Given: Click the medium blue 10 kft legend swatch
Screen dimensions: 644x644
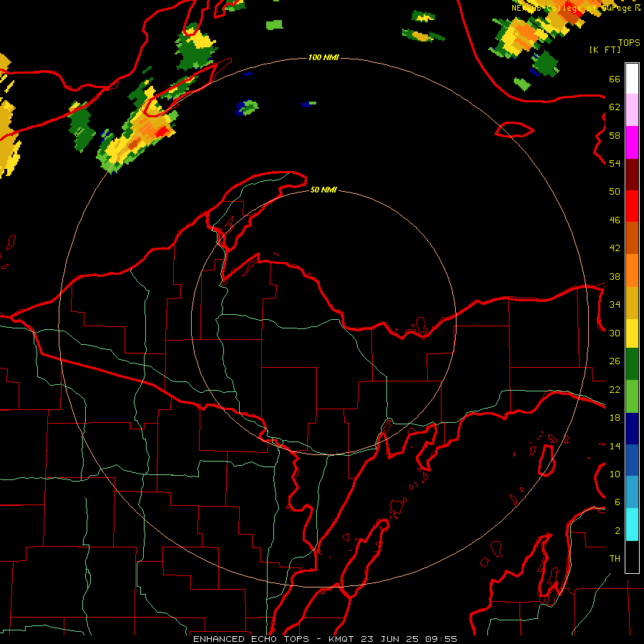Looking at the screenshot, I should (632, 460).
